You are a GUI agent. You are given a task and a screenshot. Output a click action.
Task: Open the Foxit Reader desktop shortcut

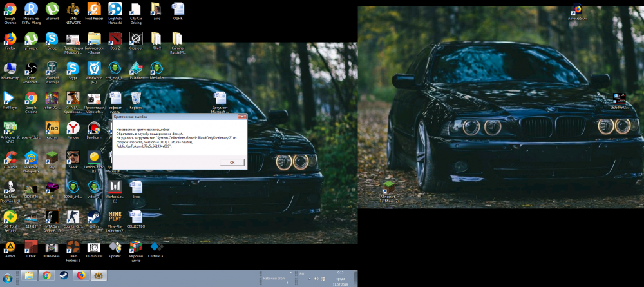point(94,9)
